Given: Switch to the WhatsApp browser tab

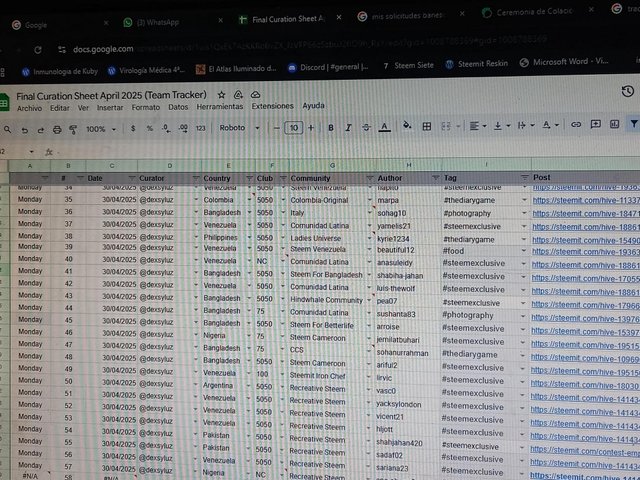Looking at the screenshot, I should [171, 22].
